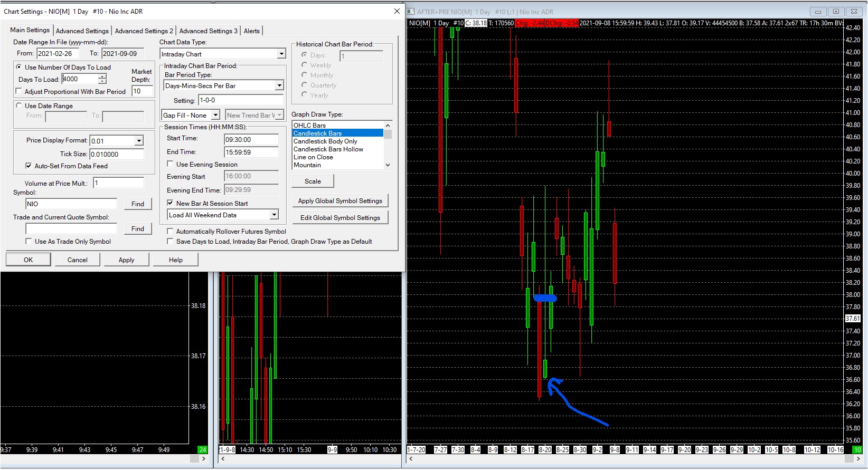Viewport: 868px width, 470px height.
Task: Check Save Days to Load as Default
Action: point(170,241)
